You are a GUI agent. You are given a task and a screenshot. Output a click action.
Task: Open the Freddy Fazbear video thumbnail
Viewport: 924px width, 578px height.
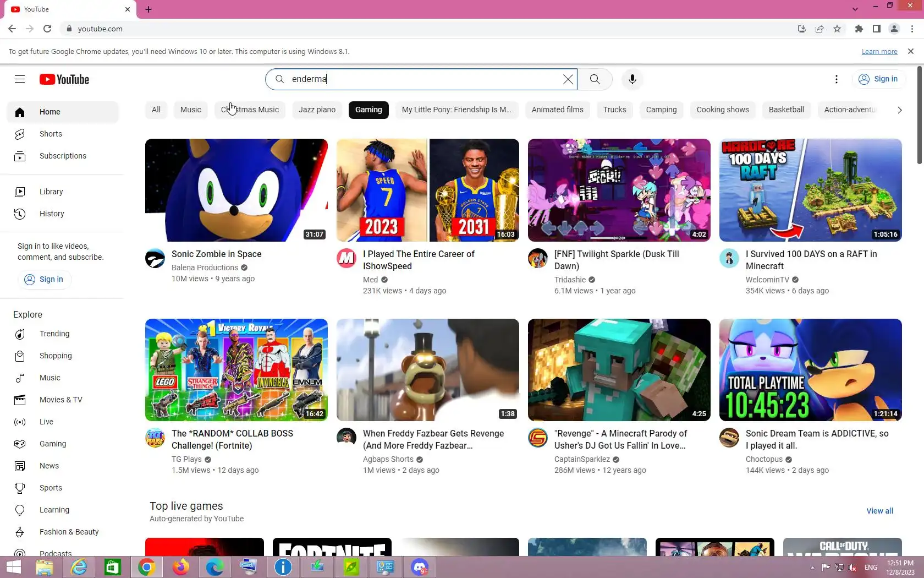click(x=428, y=370)
